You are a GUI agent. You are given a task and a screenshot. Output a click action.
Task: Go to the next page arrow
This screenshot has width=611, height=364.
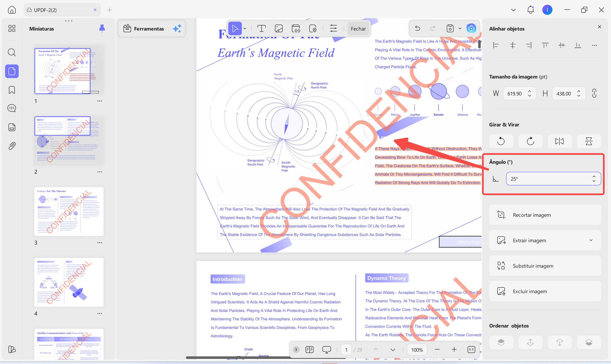coord(393,350)
